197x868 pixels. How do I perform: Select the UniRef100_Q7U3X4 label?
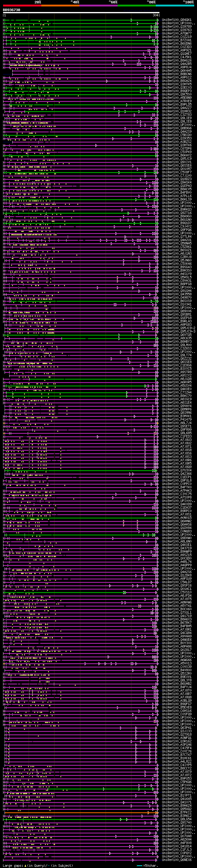click(x=177, y=470)
